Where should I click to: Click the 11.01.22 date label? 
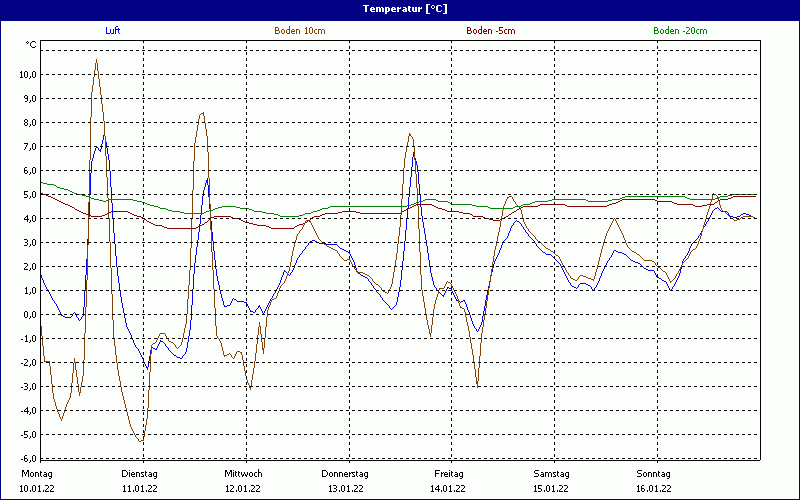(x=139, y=489)
